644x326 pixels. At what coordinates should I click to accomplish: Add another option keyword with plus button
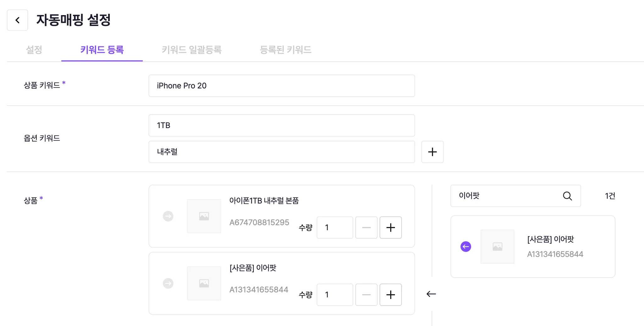(x=432, y=152)
